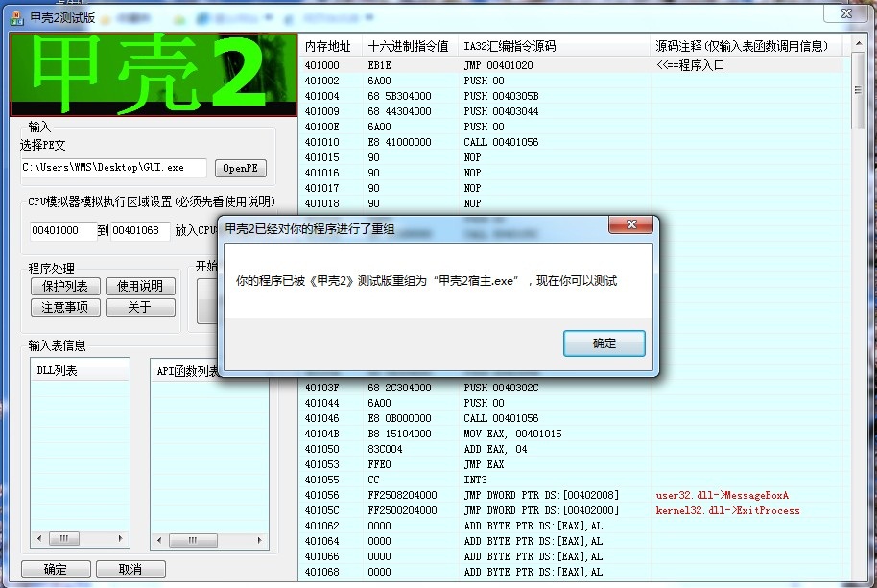Viewport: 877px width, 588px height.
Task: Click the 取消 button
Action: click(130, 569)
